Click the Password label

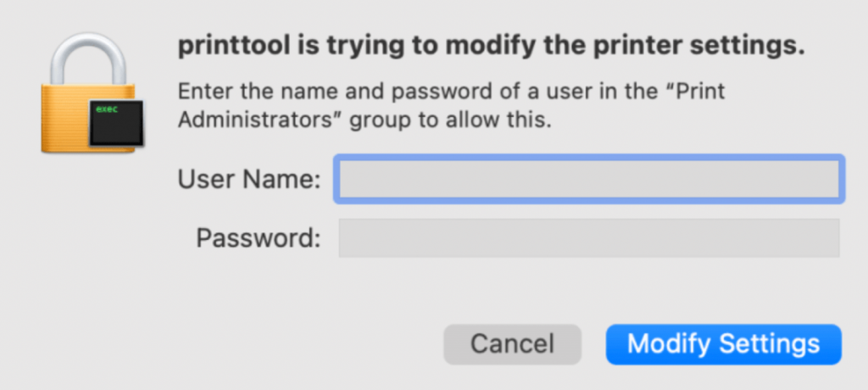[x=259, y=239]
